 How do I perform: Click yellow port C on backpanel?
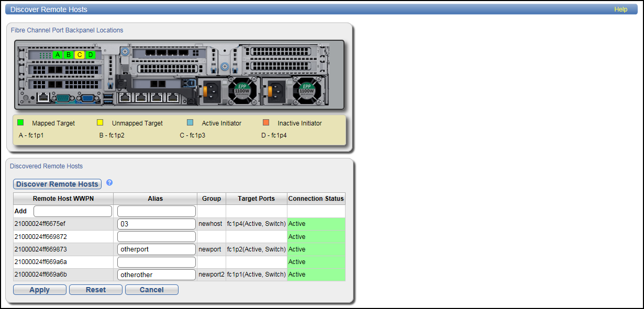pyautogui.click(x=80, y=55)
